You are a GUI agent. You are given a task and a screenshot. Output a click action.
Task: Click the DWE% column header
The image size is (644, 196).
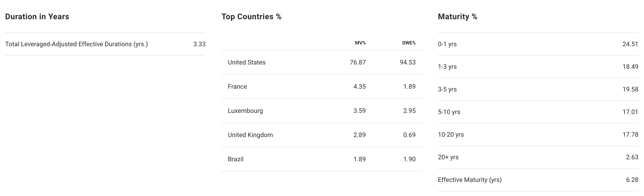pyautogui.click(x=408, y=43)
